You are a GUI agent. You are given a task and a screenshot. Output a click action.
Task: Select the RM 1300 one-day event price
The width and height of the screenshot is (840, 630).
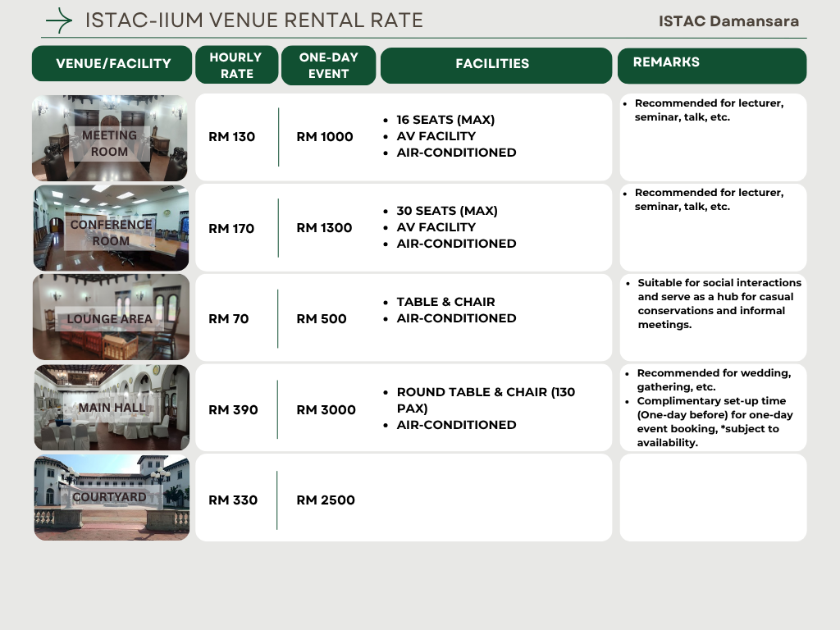pyautogui.click(x=324, y=228)
